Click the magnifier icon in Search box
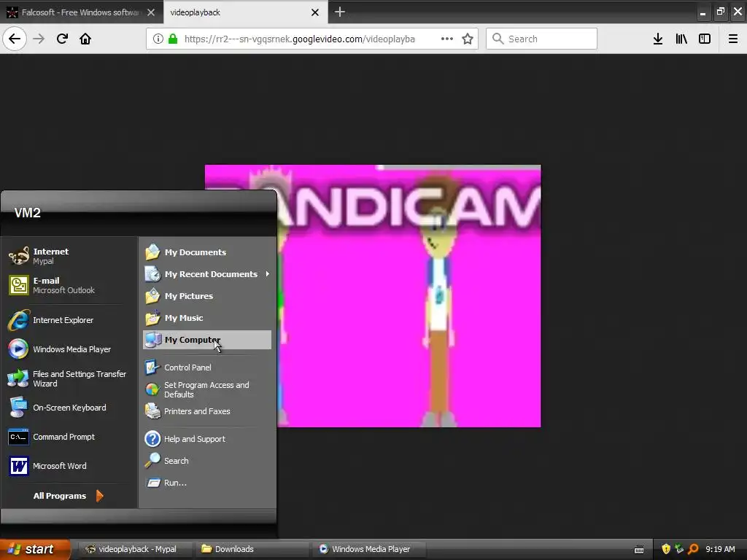The width and height of the screenshot is (747, 560). (498, 39)
